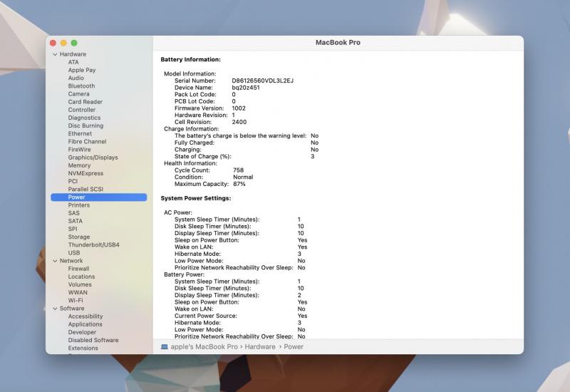Select the USB sidebar item

pyautogui.click(x=74, y=253)
